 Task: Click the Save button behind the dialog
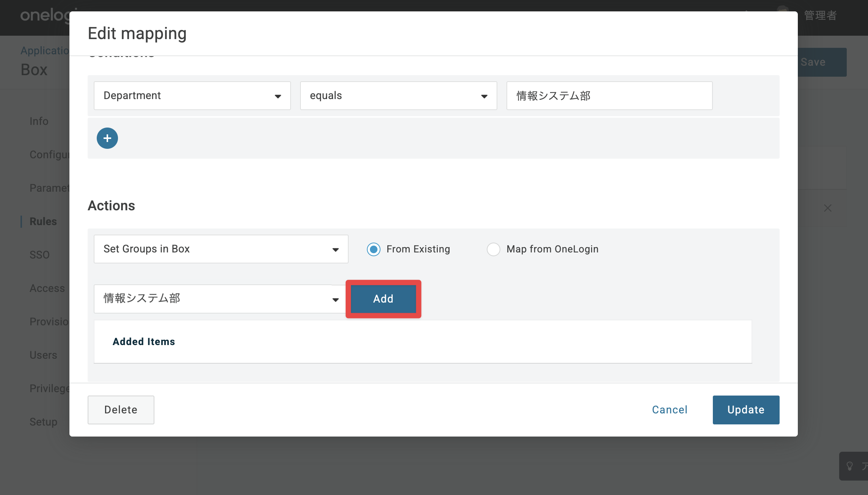[x=822, y=62]
